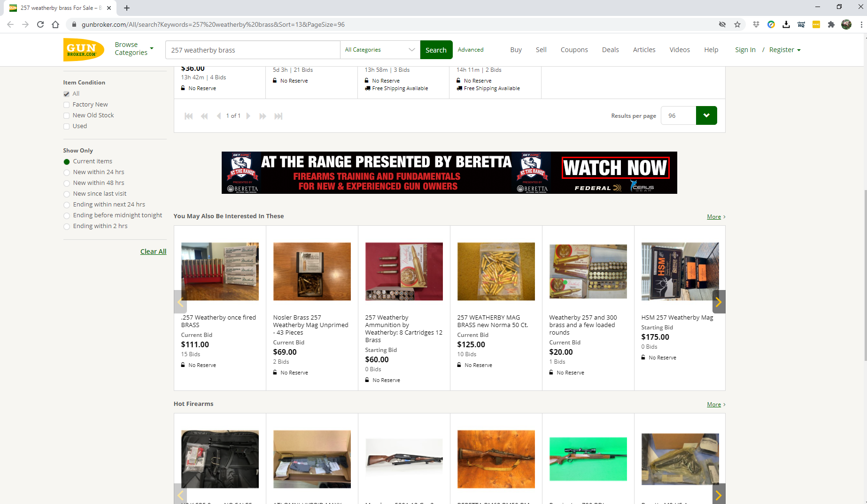Click the incognito eye-slash icon in address bar

[x=722, y=24]
